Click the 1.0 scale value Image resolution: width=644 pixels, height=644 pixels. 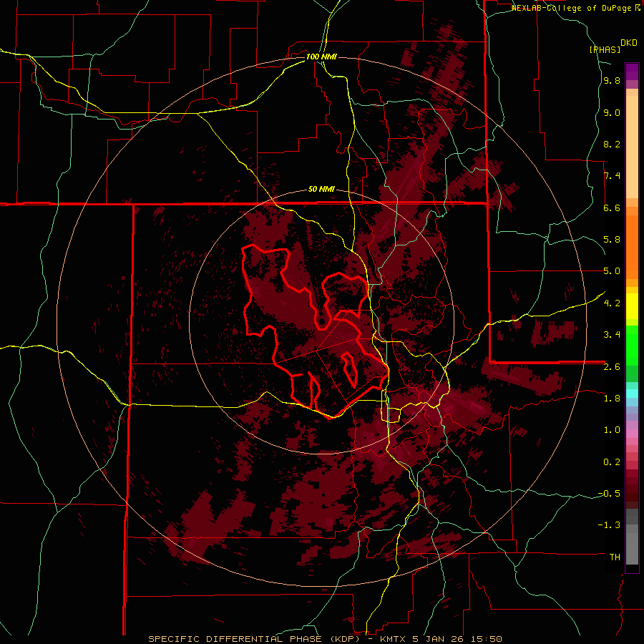pos(612,430)
